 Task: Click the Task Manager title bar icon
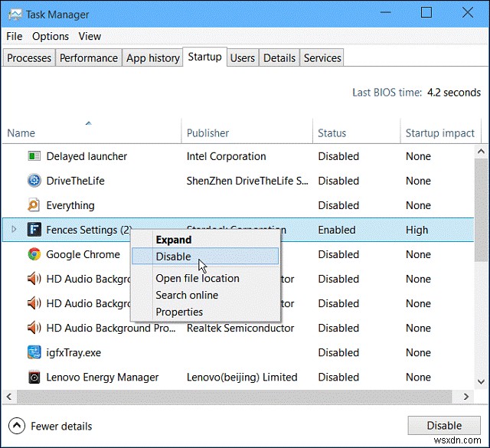(15, 15)
